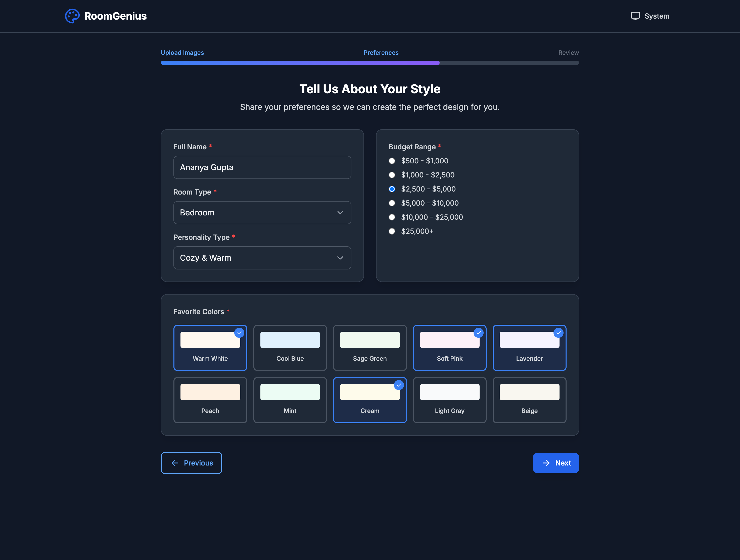Click the left arrow icon in Previous
Viewport: 740px width, 560px height.
pyautogui.click(x=175, y=463)
